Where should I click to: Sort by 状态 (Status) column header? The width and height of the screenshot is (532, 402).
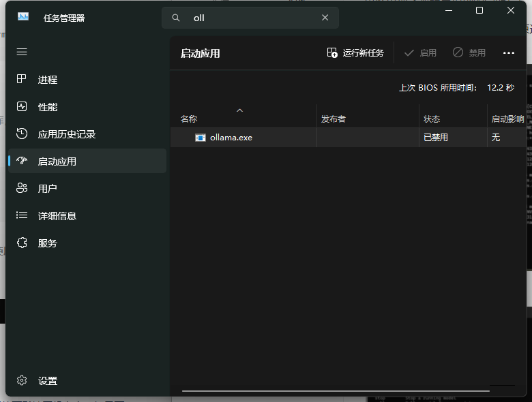(432, 119)
